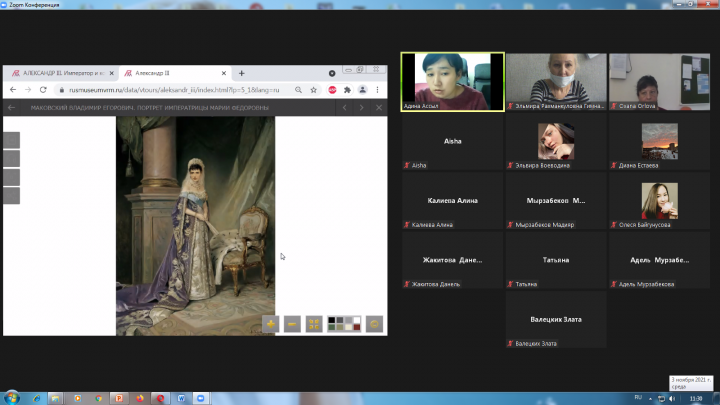Image resolution: width=720 pixels, height=405 pixels.
Task: Show hidden tray icons with the up arrow
Action: [650, 399]
